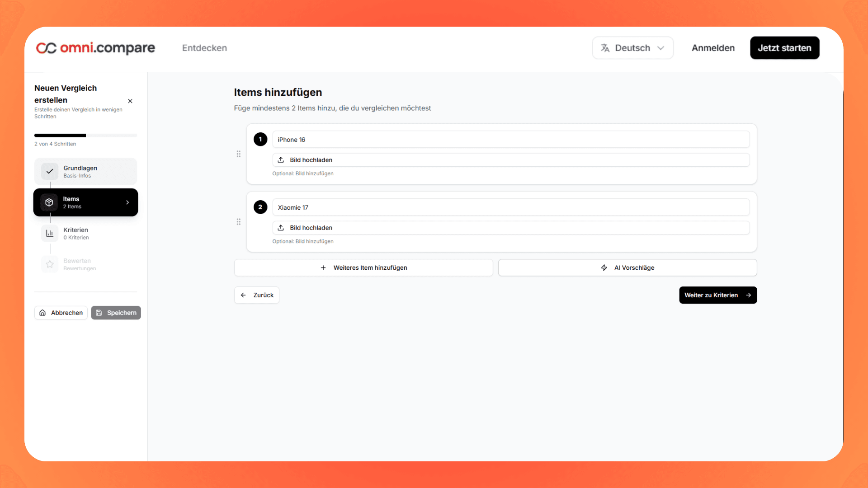Viewport: 868px width, 488px height.
Task: Click the Kriterien bar-chart icon
Action: pos(49,233)
